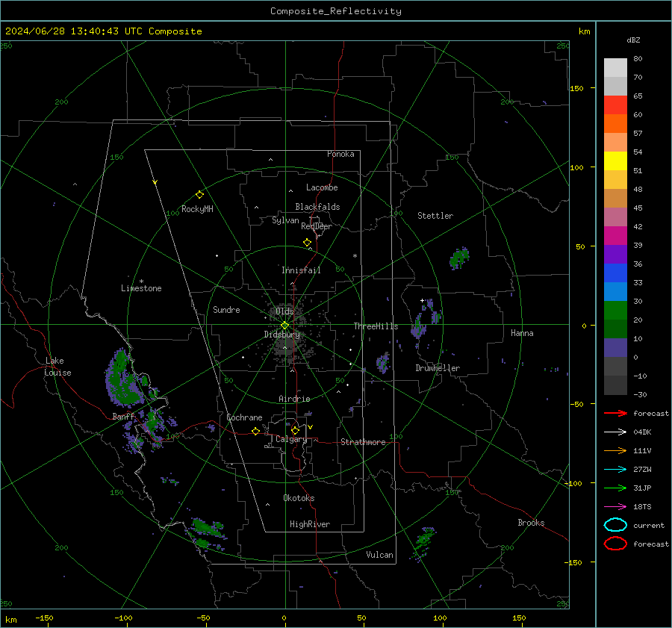Image resolution: width=672 pixels, height=628 pixels.
Task: Click the Lake Louise label
Action: click(x=57, y=367)
